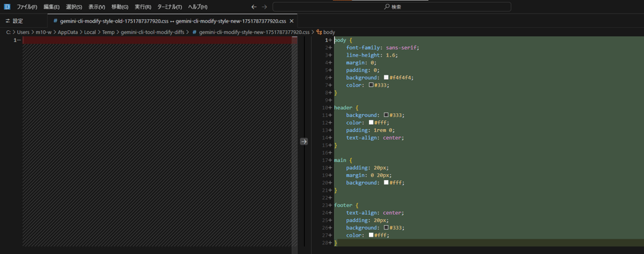Click the Temp breadcrumb segment

click(108, 32)
